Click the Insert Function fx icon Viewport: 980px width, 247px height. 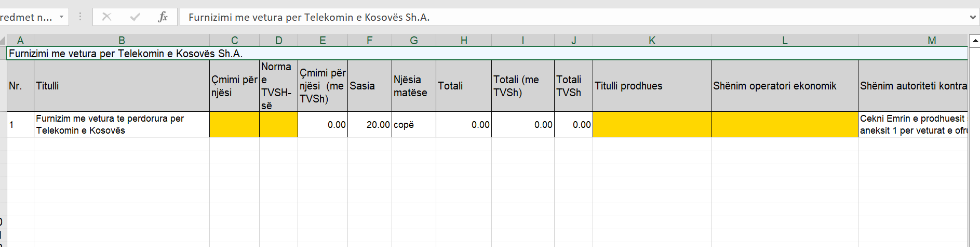point(163,17)
